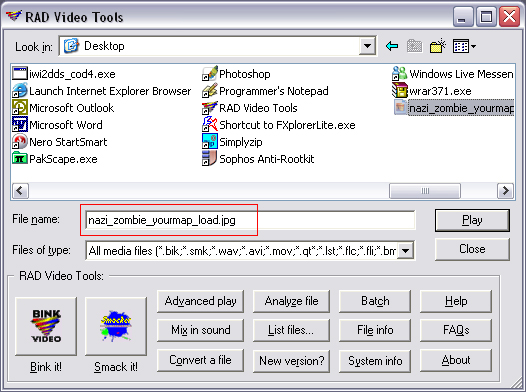Select Nero StartSmart shortcut icon
Screen dimensions: 526x392
tap(20, 142)
